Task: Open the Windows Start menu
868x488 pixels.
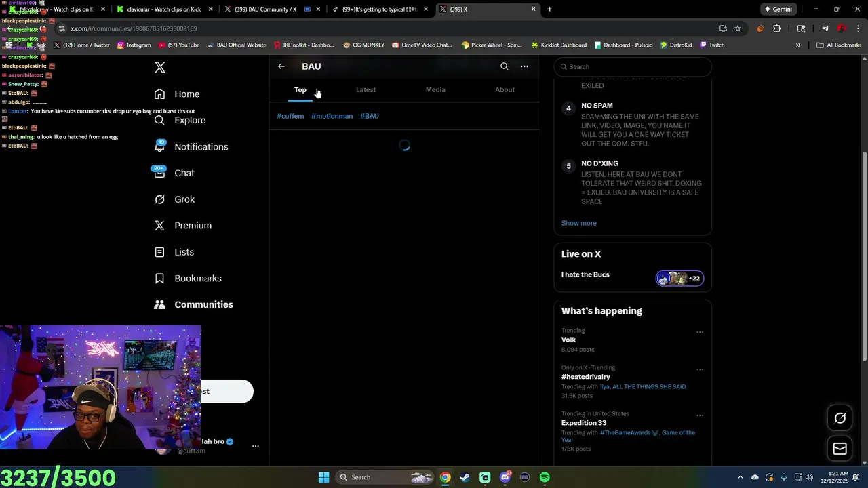Action: pyautogui.click(x=324, y=477)
